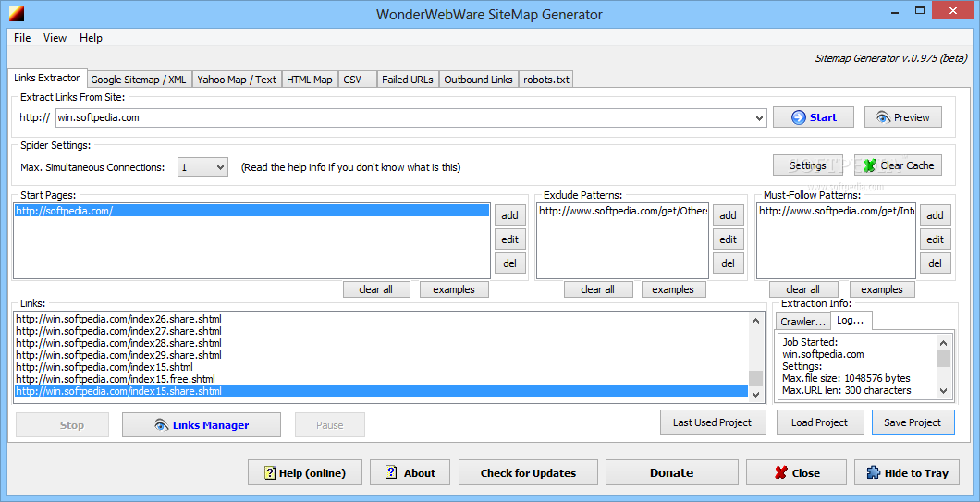This screenshot has width=980, height=502.
Task: Switch to the Outbound Links tab
Action: [x=479, y=80]
